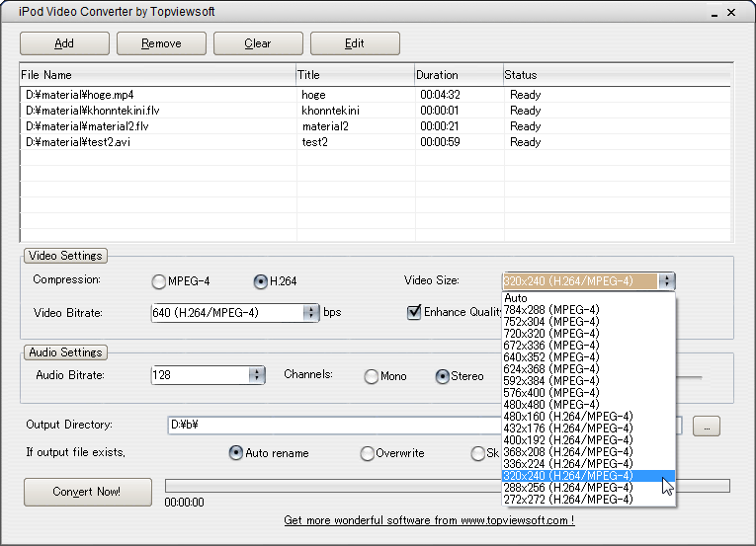This screenshot has height=546, width=756.
Task: Close the iPod Video Converter window
Action: click(x=731, y=13)
